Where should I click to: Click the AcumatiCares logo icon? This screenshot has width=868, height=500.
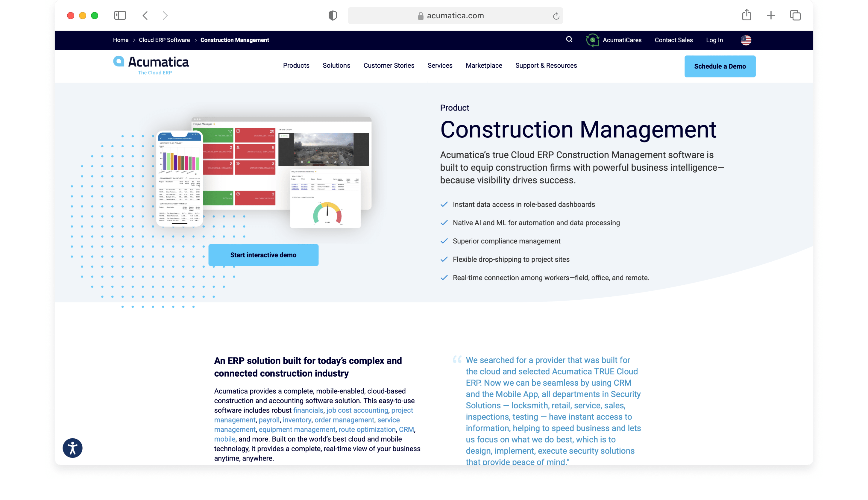592,40
